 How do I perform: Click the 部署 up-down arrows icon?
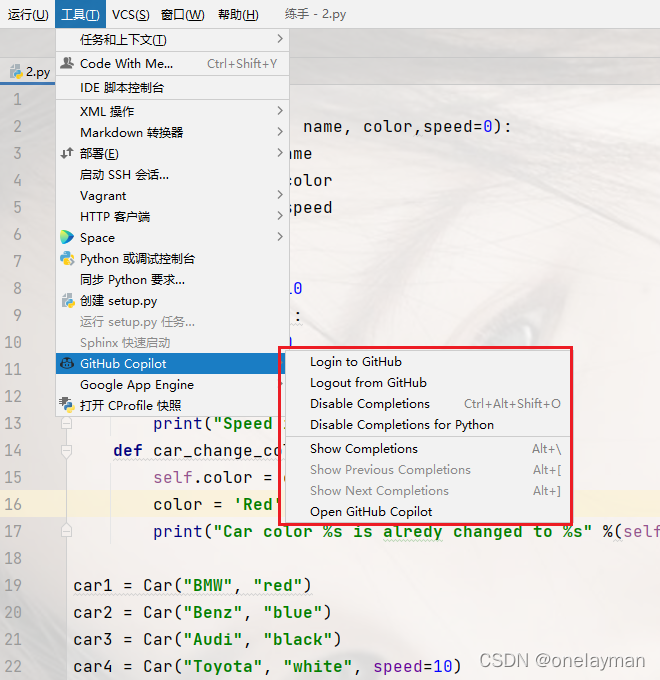click(x=67, y=153)
